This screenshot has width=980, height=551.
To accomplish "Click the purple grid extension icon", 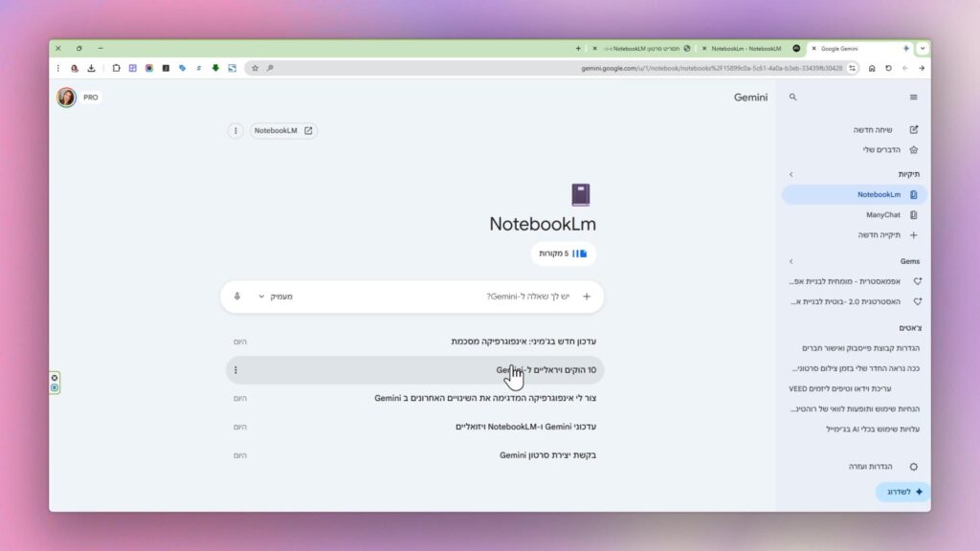I will pos(132,68).
